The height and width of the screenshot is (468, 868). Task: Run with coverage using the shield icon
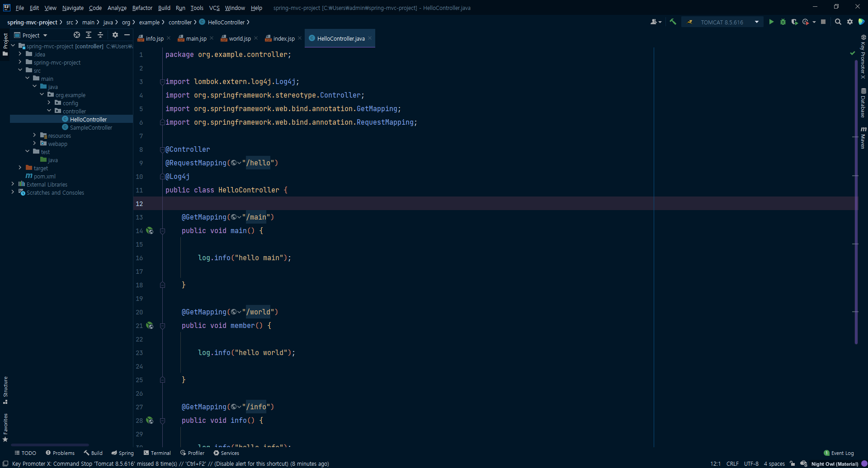tap(794, 22)
